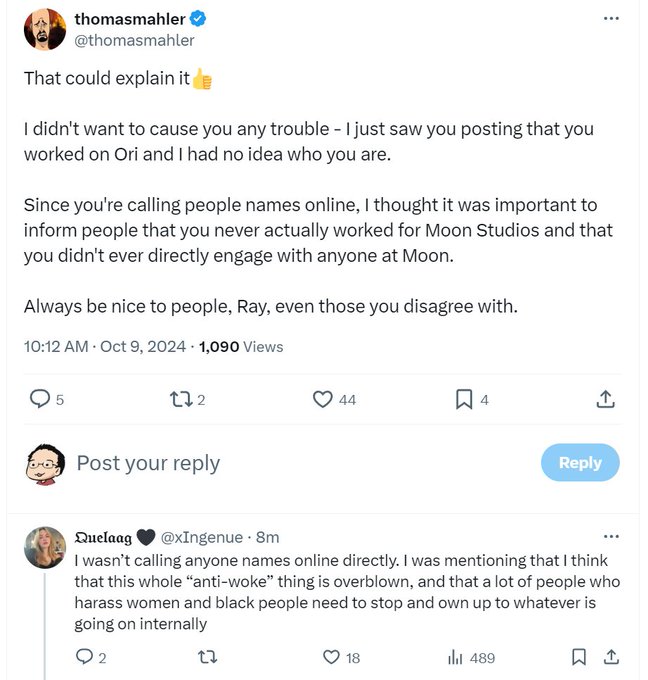View Quelaag's profile avatar

pyautogui.click(x=45, y=547)
